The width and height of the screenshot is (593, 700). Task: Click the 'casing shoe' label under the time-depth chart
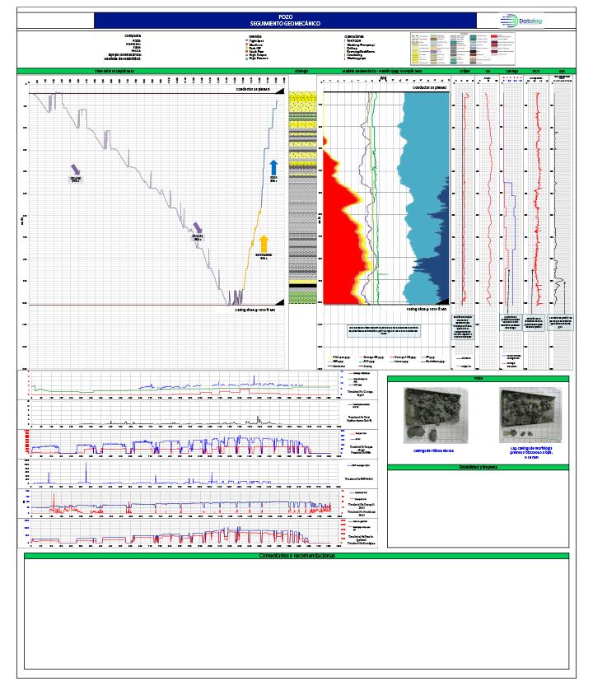255,310
